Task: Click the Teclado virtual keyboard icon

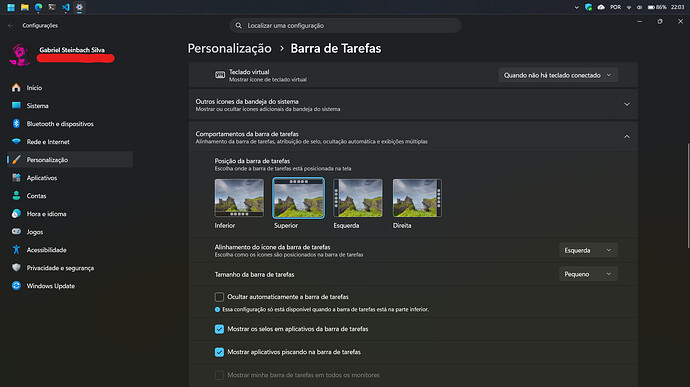Action: 220,75
